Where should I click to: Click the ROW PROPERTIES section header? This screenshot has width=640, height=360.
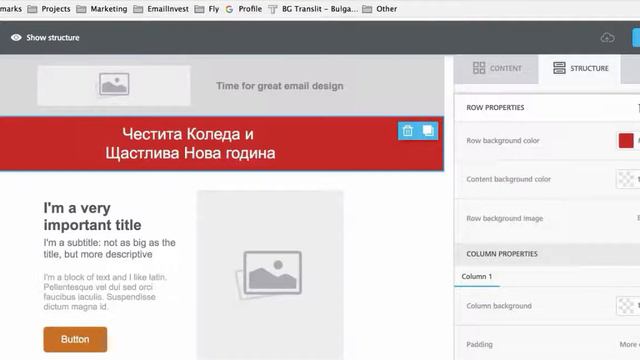point(495,107)
